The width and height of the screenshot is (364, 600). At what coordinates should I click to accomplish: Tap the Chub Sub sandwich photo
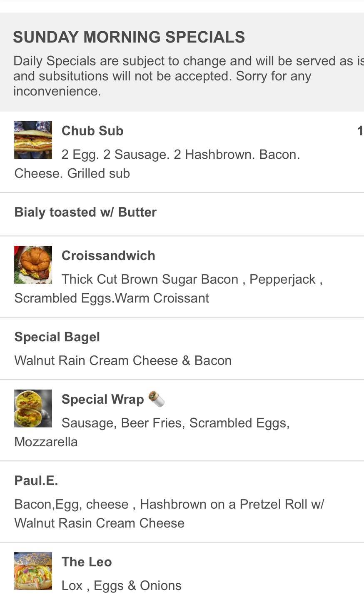click(33, 140)
